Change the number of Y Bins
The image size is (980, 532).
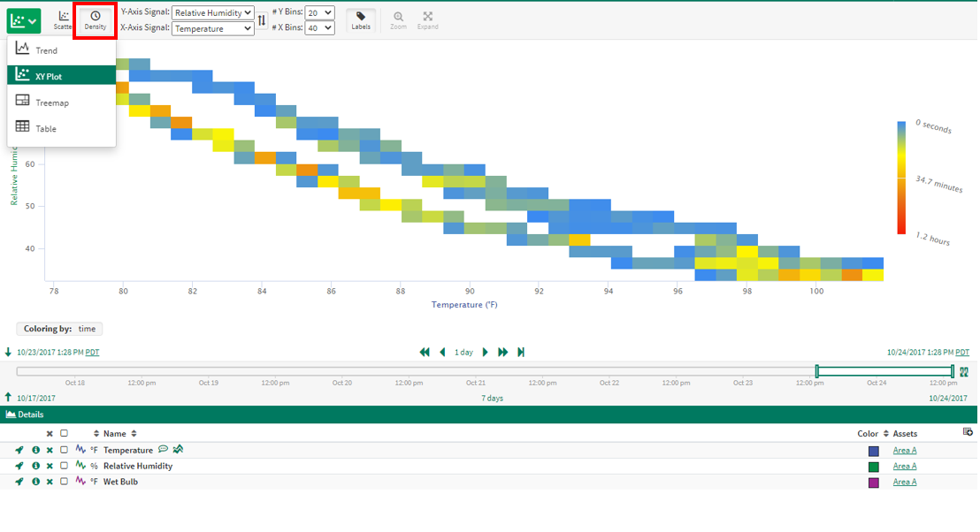pos(319,13)
